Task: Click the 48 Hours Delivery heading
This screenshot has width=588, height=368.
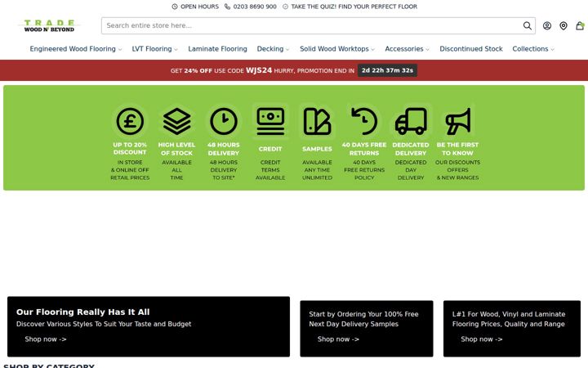Action: click(x=224, y=149)
